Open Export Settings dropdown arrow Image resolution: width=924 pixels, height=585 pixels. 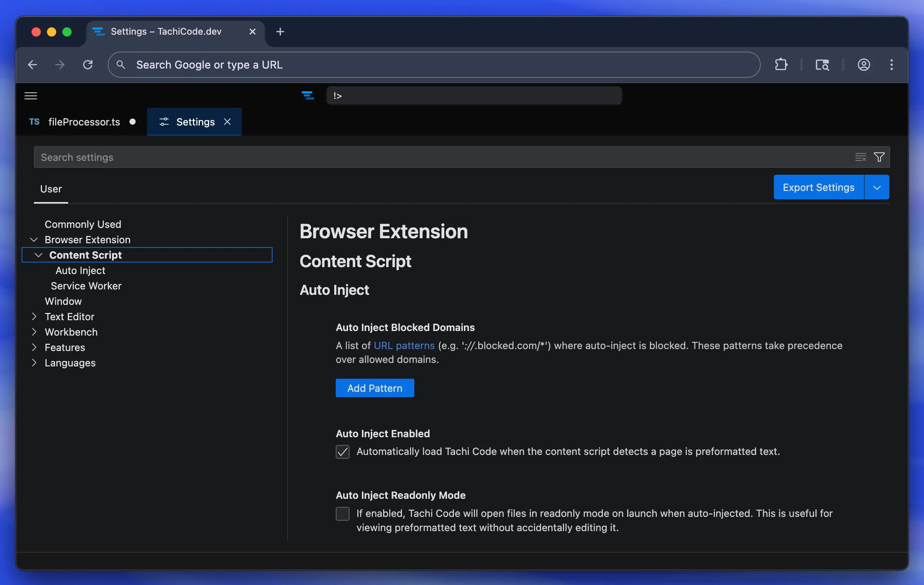click(x=877, y=187)
